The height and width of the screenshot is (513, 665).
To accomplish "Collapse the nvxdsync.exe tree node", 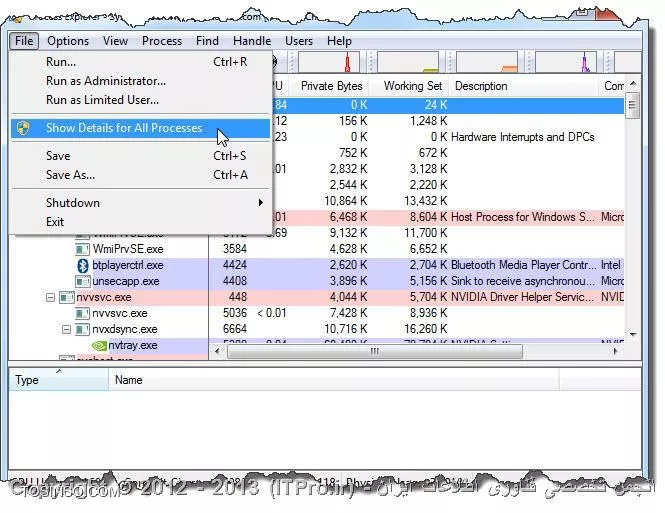I will (x=67, y=329).
